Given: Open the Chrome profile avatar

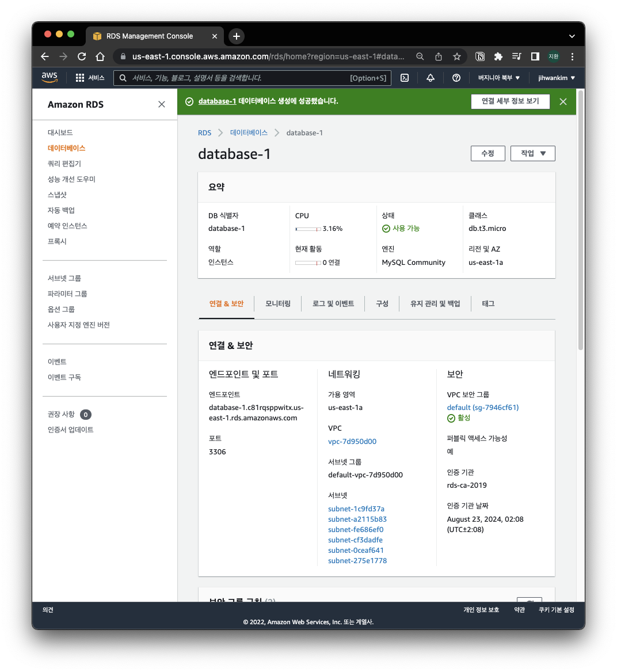Looking at the screenshot, I should tap(554, 56).
